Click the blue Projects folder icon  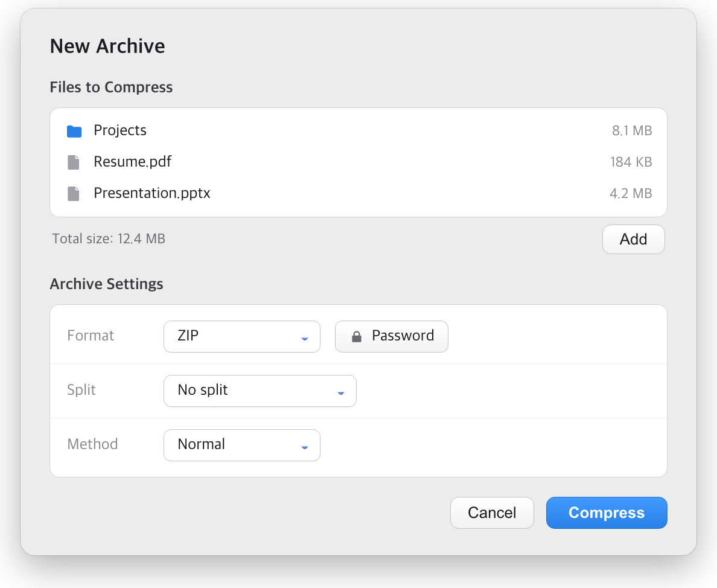[74, 131]
